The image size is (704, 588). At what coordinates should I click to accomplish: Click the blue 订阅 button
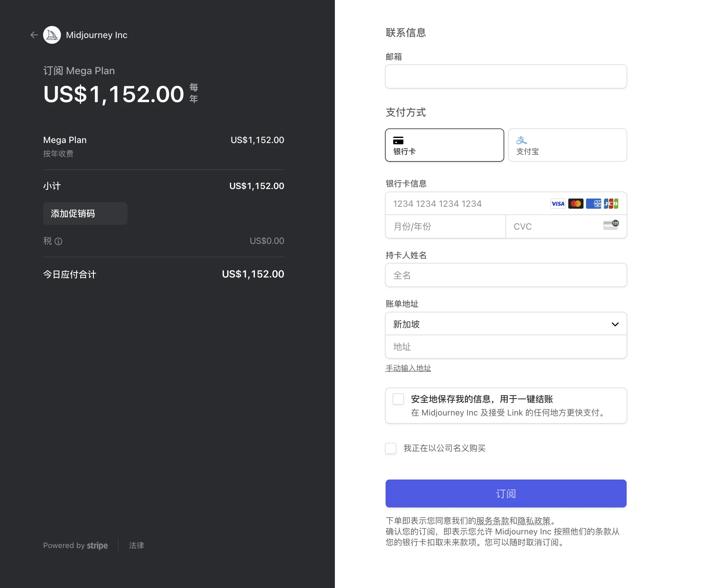(x=506, y=493)
